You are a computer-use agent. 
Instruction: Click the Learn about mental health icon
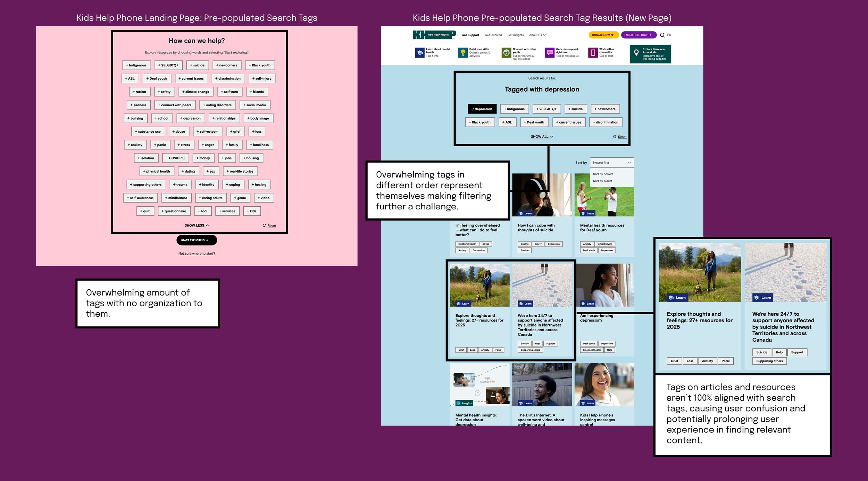[419, 53]
